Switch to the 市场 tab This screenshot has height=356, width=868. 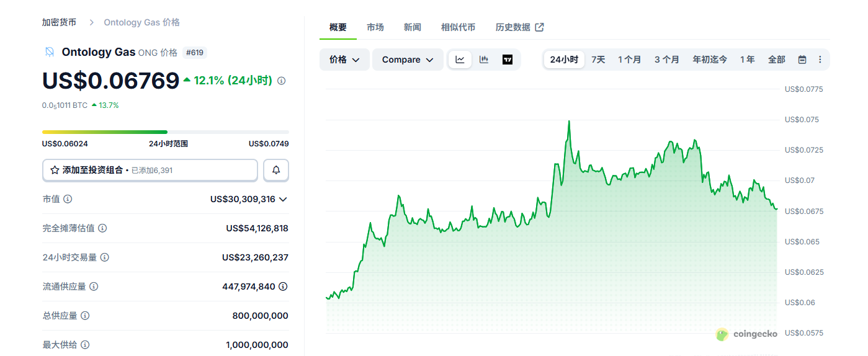pyautogui.click(x=375, y=27)
